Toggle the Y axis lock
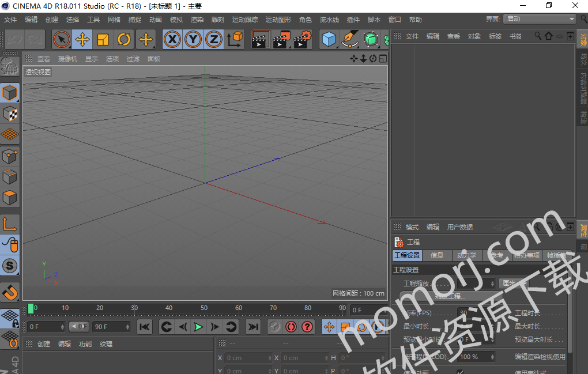The height and width of the screenshot is (374, 588). coord(193,39)
